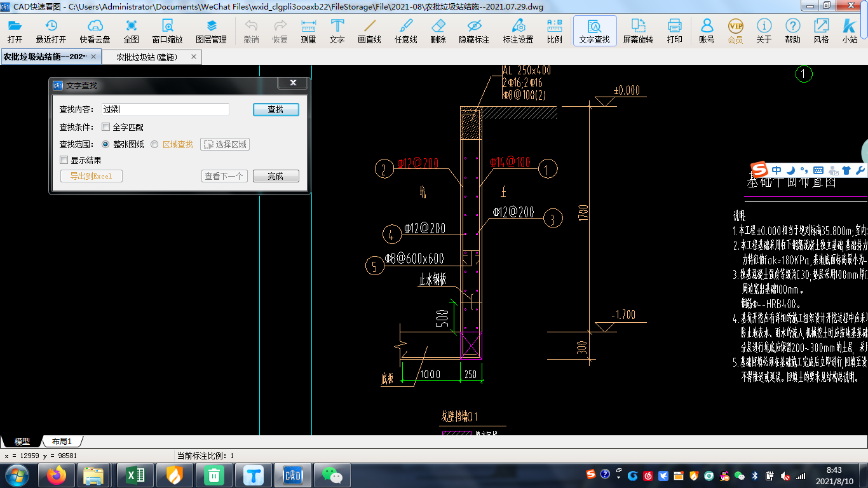Open the Windows Start menu

[17, 475]
